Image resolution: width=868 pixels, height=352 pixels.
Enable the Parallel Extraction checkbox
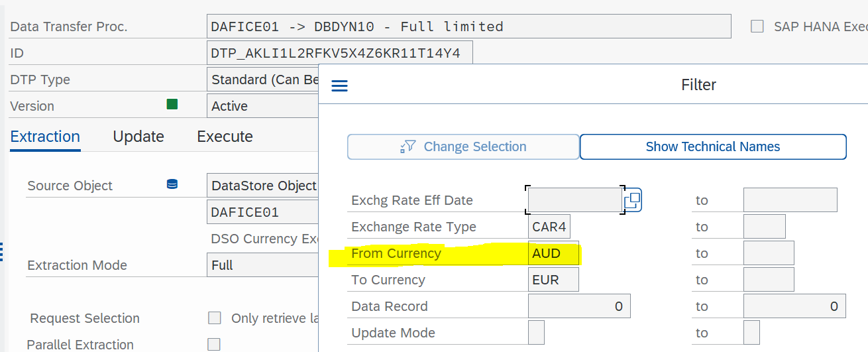tap(214, 344)
